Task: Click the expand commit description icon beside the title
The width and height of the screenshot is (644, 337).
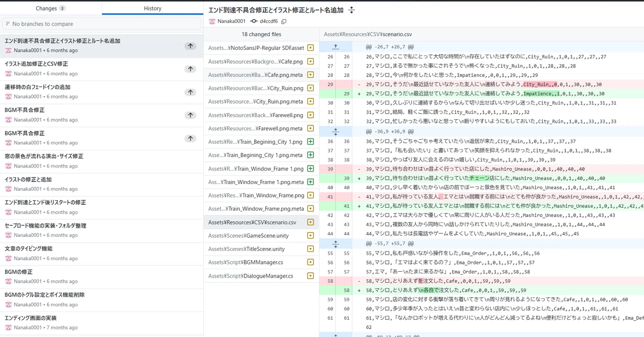Action: [352, 10]
